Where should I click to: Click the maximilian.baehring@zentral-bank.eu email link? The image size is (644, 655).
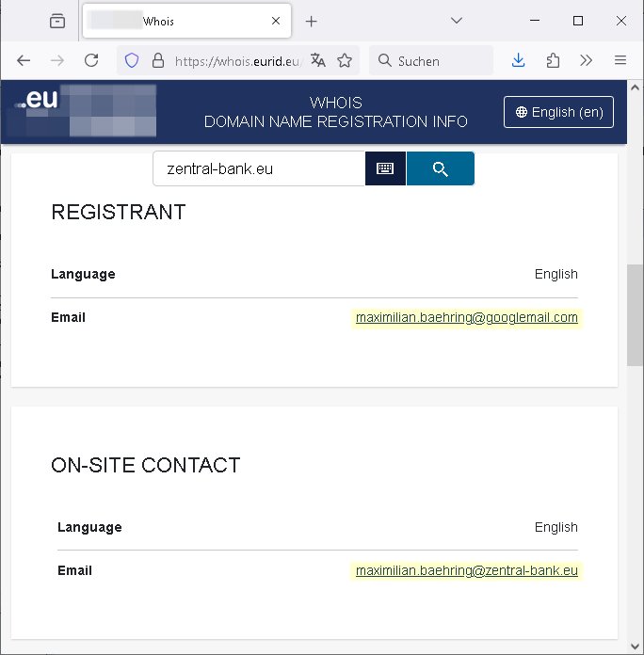click(467, 571)
